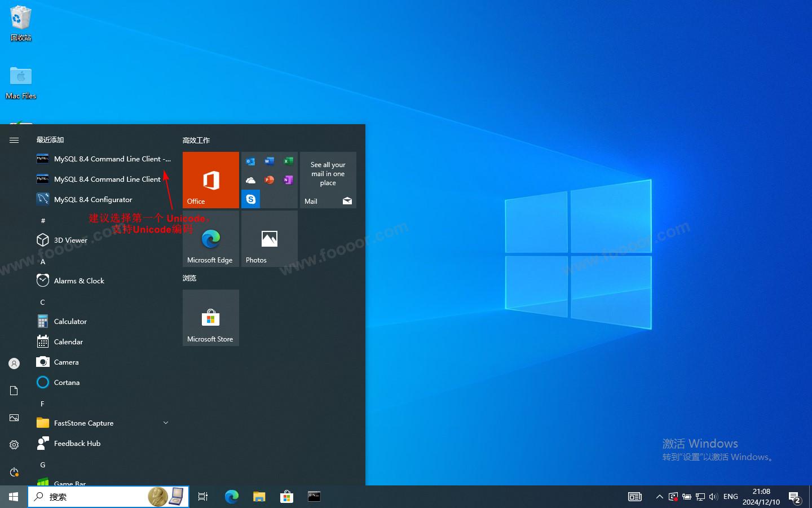
Task: Click the taskbar search box
Action: pos(90,497)
